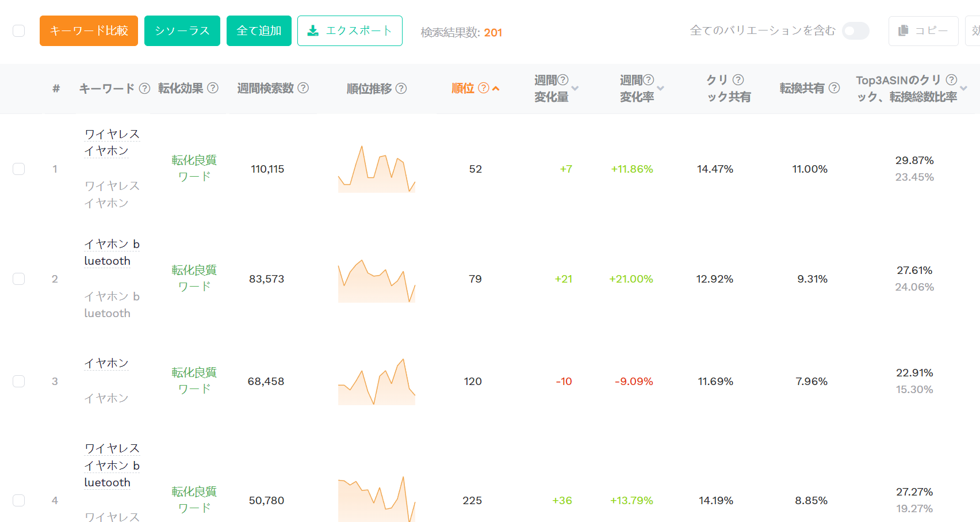The width and height of the screenshot is (980, 522).
Task: Expand sort arrow on Top3ASIN column
Action: 964,89
